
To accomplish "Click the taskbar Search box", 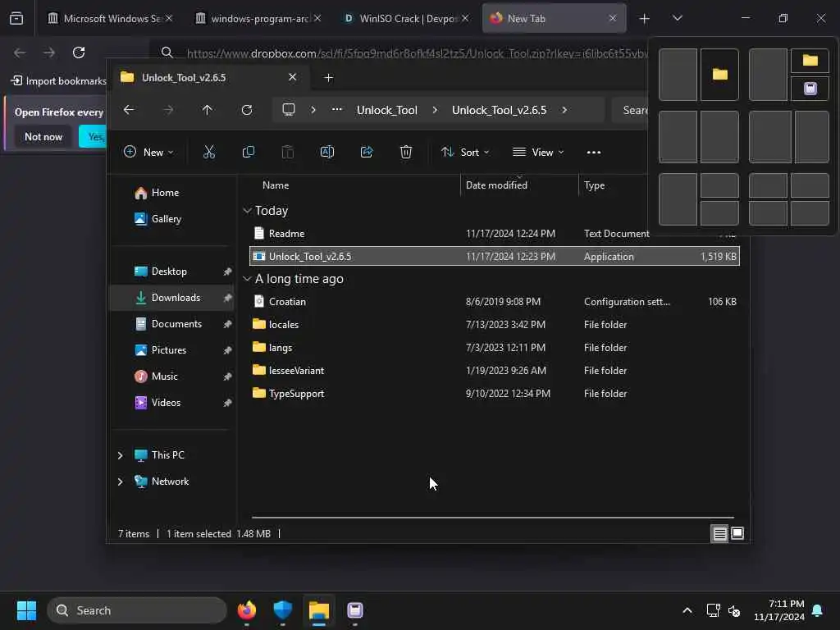I will coord(137,610).
